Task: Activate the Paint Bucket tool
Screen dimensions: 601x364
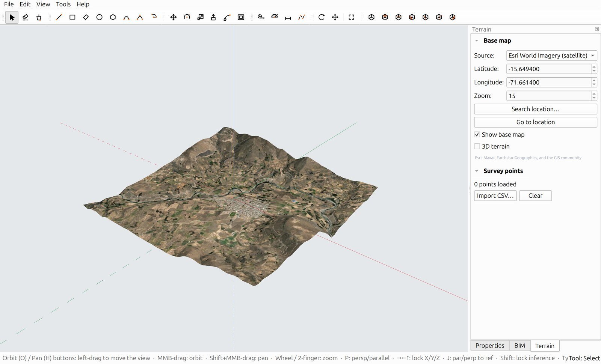Action: pyautogui.click(x=39, y=17)
